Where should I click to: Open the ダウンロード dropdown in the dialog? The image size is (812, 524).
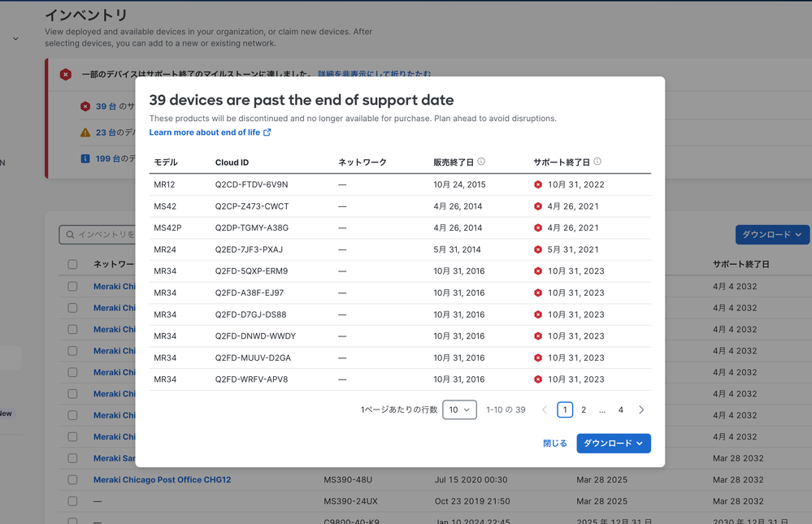[x=614, y=444]
